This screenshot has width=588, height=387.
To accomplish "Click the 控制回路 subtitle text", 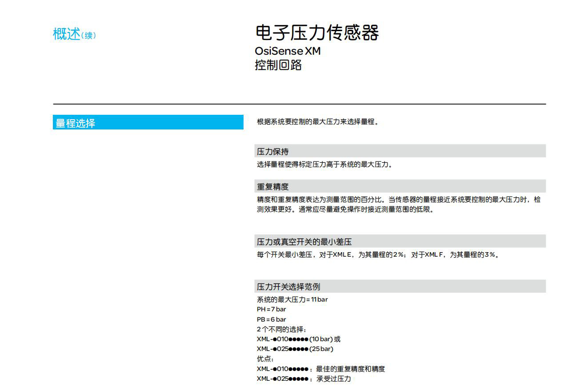I will point(278,65).
